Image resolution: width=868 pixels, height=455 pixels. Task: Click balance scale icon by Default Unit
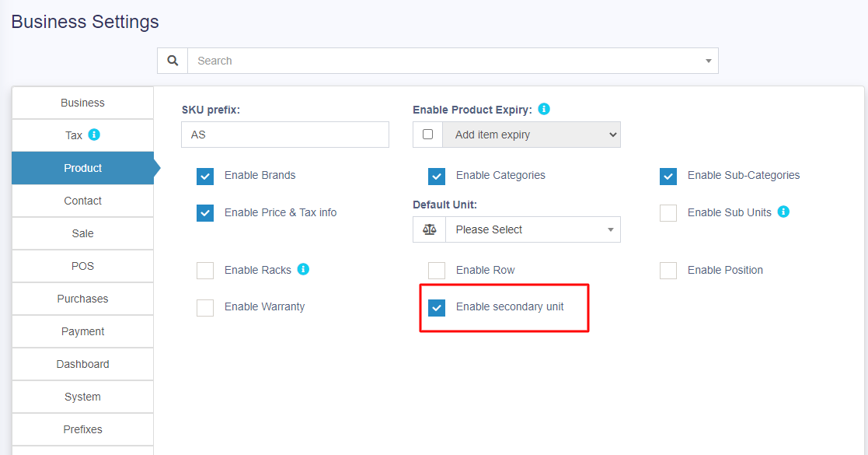[x=429, y=229]
